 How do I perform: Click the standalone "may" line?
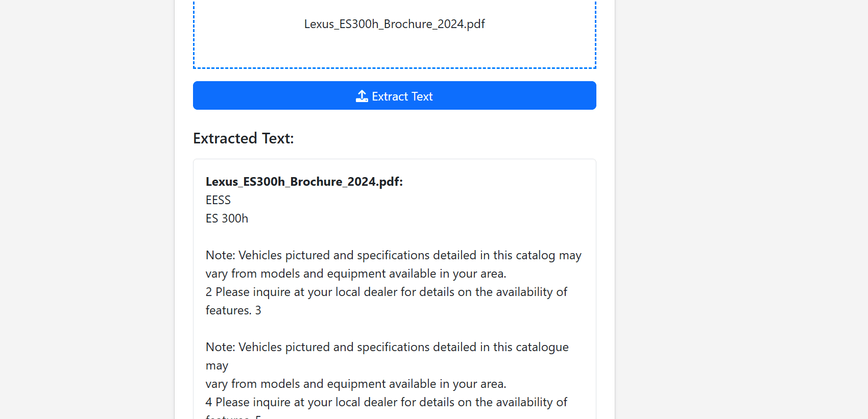(x=216, y=366)
